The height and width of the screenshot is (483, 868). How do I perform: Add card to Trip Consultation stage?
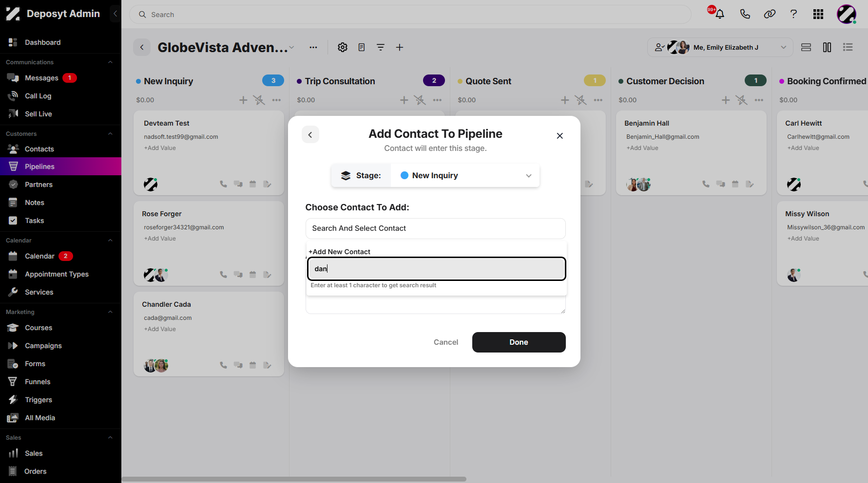pos(404,100)
